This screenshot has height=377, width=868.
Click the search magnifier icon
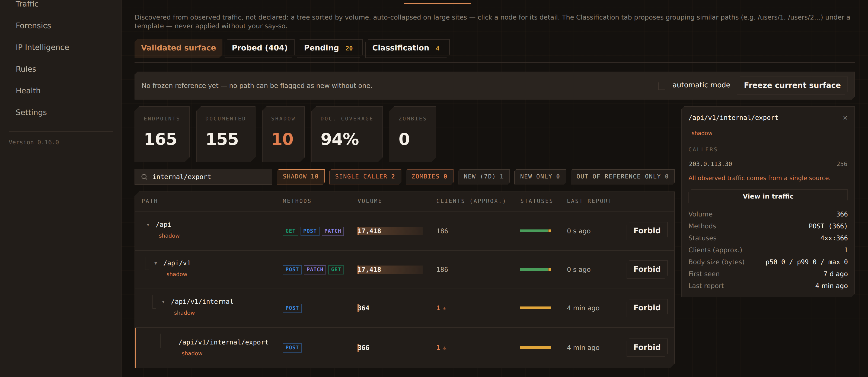click(x=144, y=177)
